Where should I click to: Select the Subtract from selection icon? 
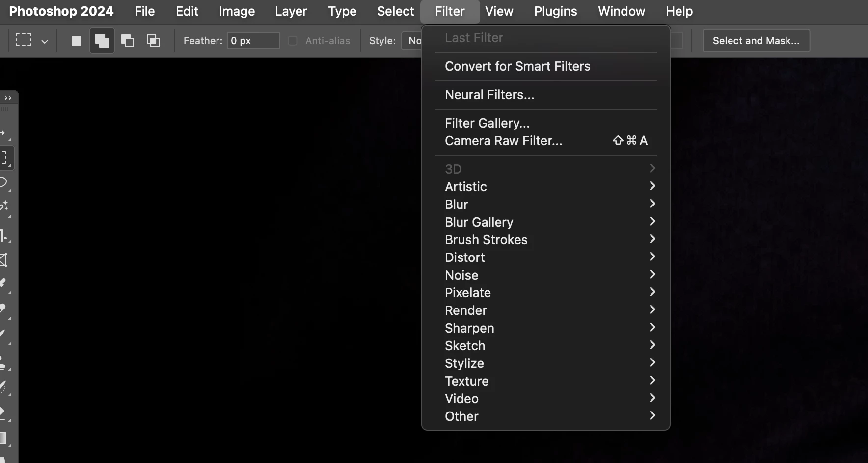pos(128,41)
